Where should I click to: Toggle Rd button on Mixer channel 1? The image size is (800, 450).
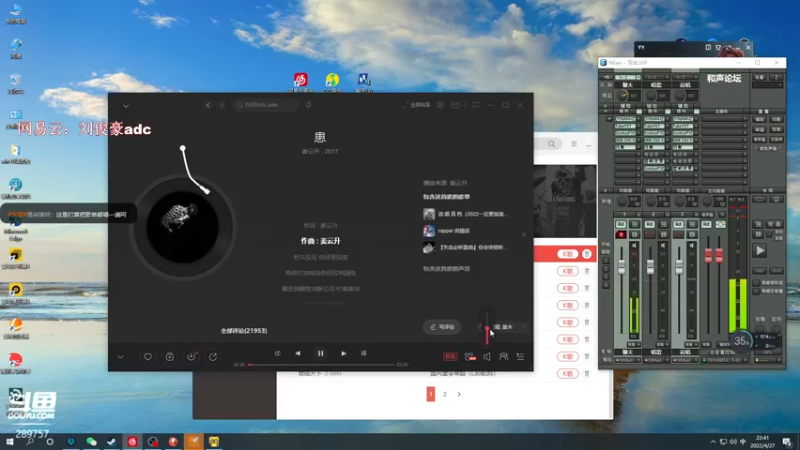tap(620, 224)
